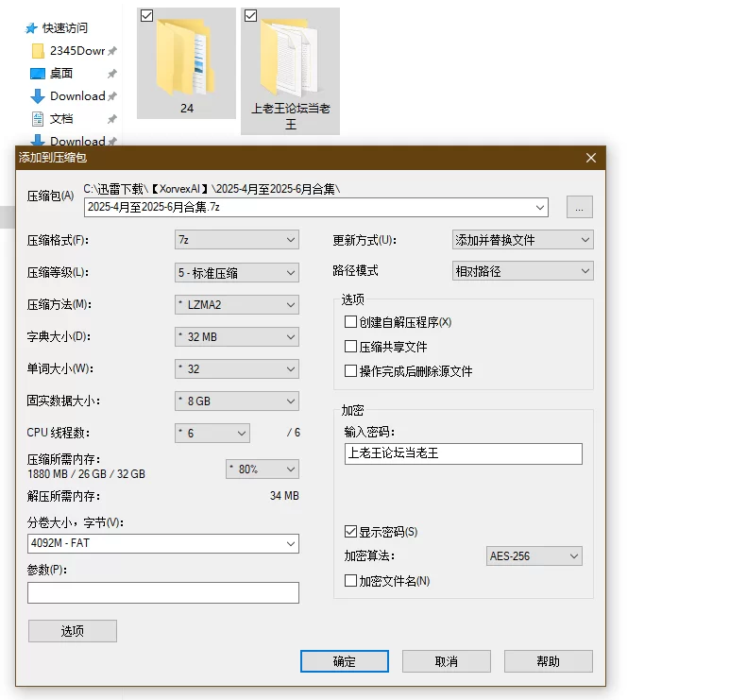This screenshot has height=700, width=746.
Task: Click the 确定 button
Action: (x=345, y=661)
